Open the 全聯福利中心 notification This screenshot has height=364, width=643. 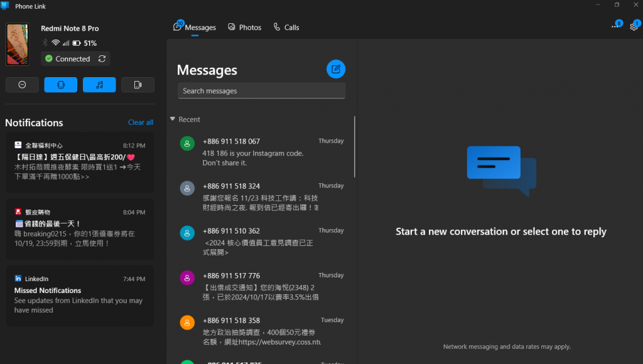point(80,163)
